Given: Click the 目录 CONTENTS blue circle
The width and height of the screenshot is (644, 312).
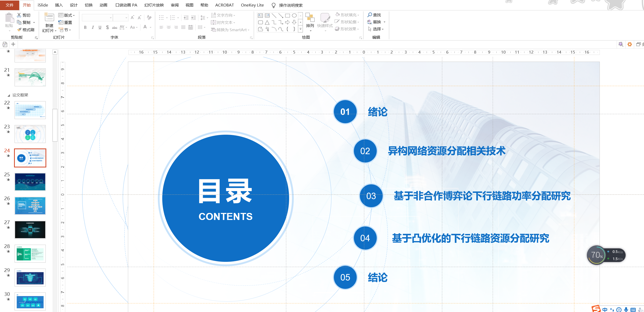Looking at the screenshot, I should [225, 198].
